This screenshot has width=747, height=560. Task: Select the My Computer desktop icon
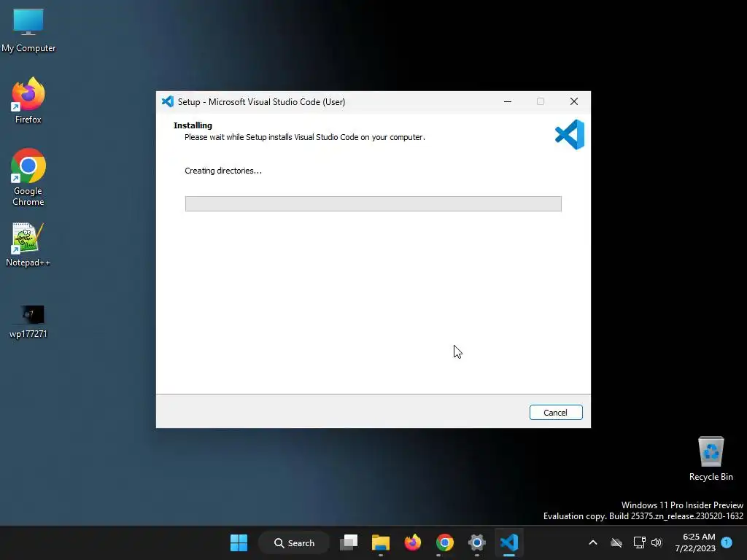pyautogui.click(x=28, y=30)
